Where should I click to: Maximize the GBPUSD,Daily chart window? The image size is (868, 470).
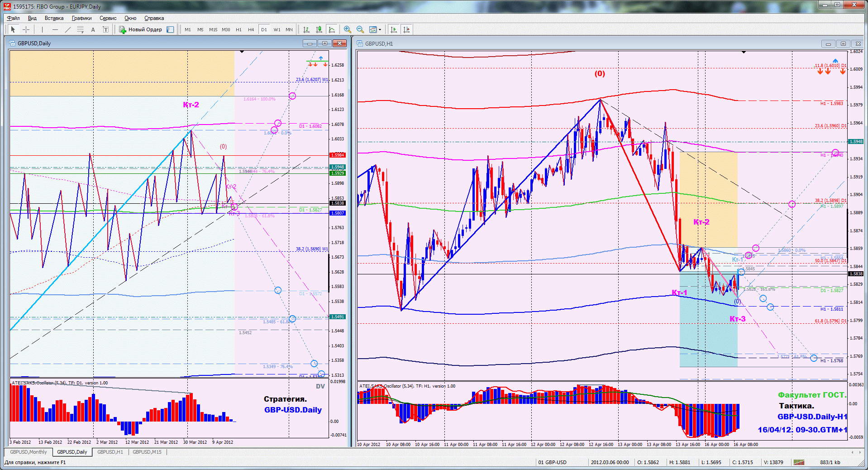tap(324, 43)
